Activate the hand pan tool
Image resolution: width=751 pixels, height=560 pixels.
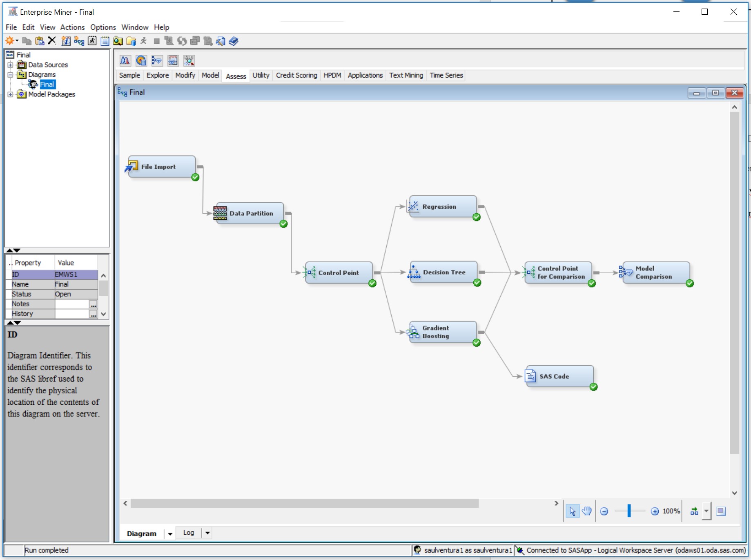pos(587,511)
